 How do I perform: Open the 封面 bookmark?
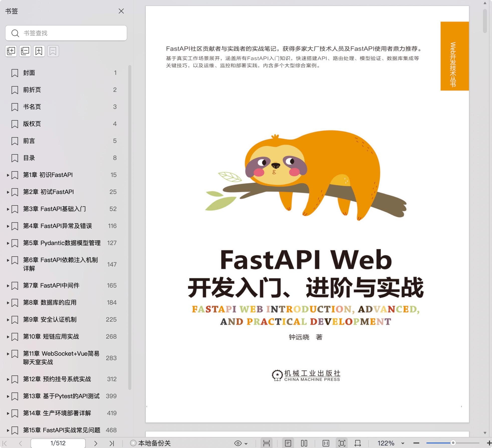click(x=29, y=73)
